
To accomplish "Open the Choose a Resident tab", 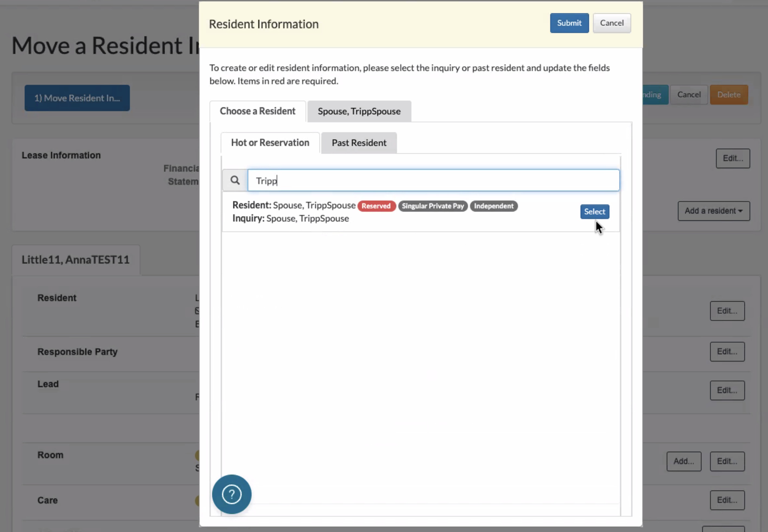I will [x=257, y=111].
